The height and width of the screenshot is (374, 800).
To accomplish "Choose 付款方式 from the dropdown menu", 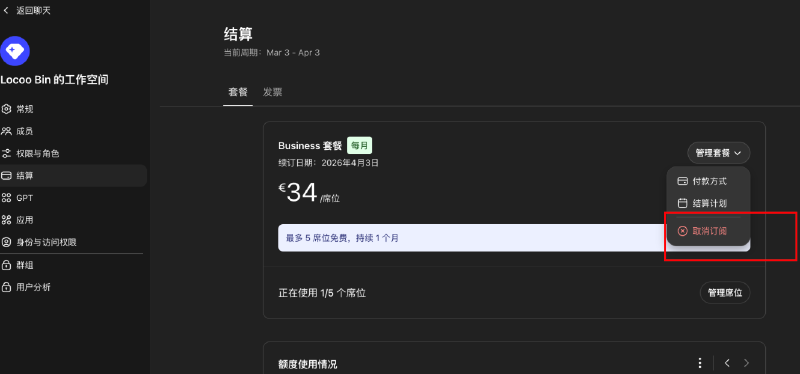I will pos(708,181).
